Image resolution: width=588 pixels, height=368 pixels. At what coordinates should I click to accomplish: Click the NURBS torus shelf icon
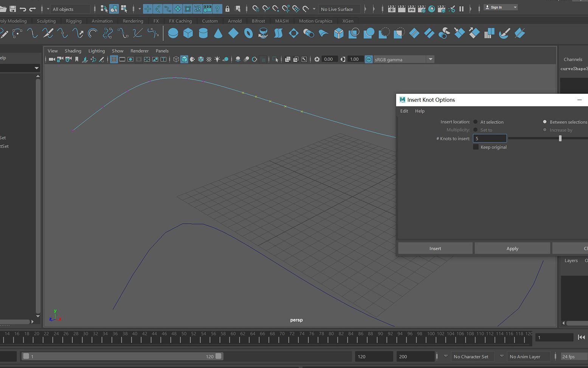click(x=248, y=34)
